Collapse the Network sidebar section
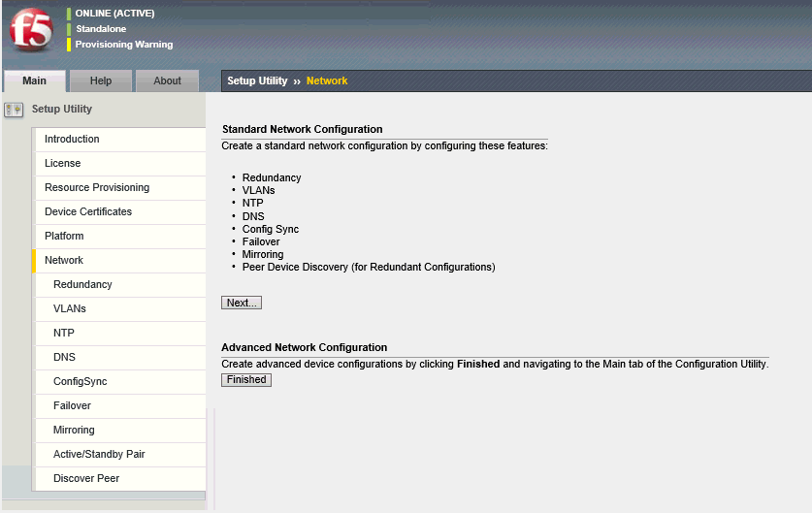This screenshot has height=513, width=812. 64,261
